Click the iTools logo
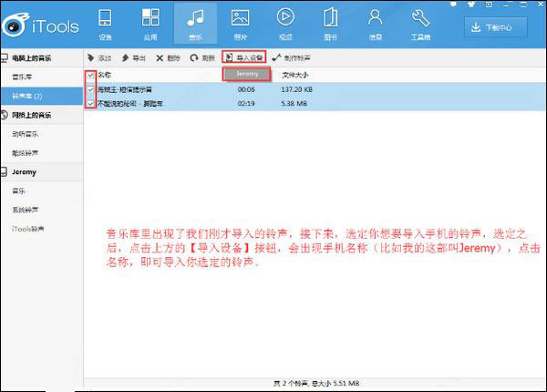547x392 pixels. coord(40,26)
